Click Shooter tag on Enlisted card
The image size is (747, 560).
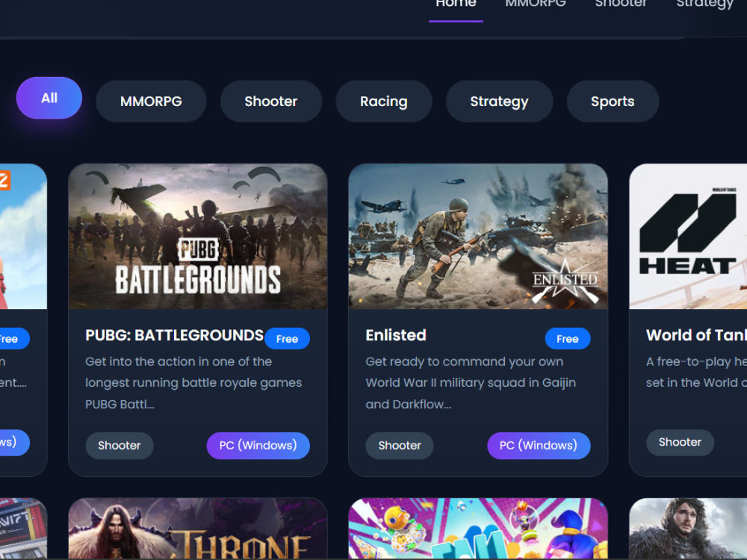[x=399, y=445]
